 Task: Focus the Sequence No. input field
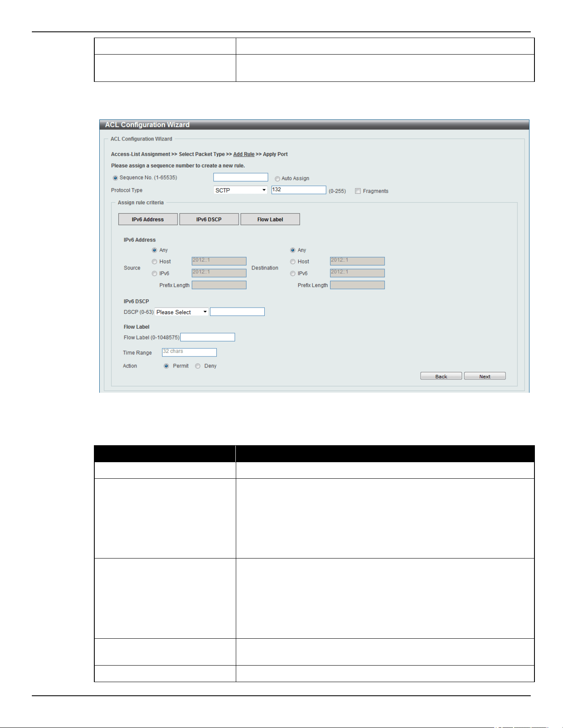coord(241,177)
